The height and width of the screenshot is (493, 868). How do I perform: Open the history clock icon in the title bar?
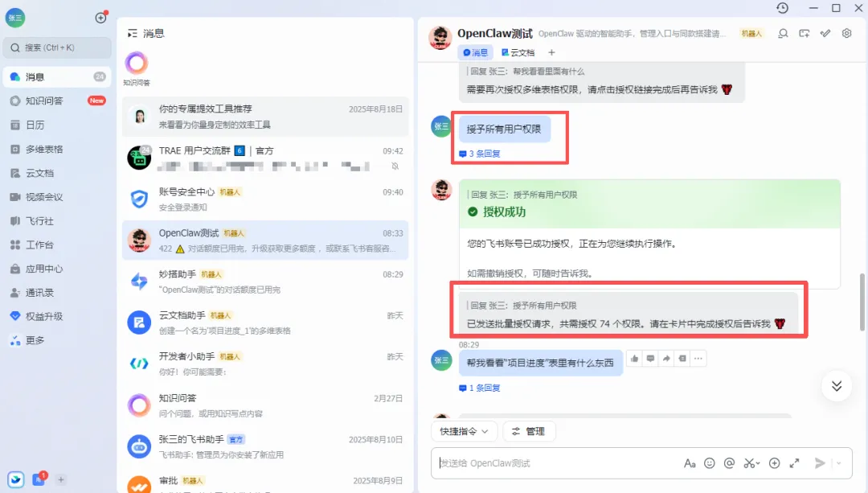coord(782,8)
